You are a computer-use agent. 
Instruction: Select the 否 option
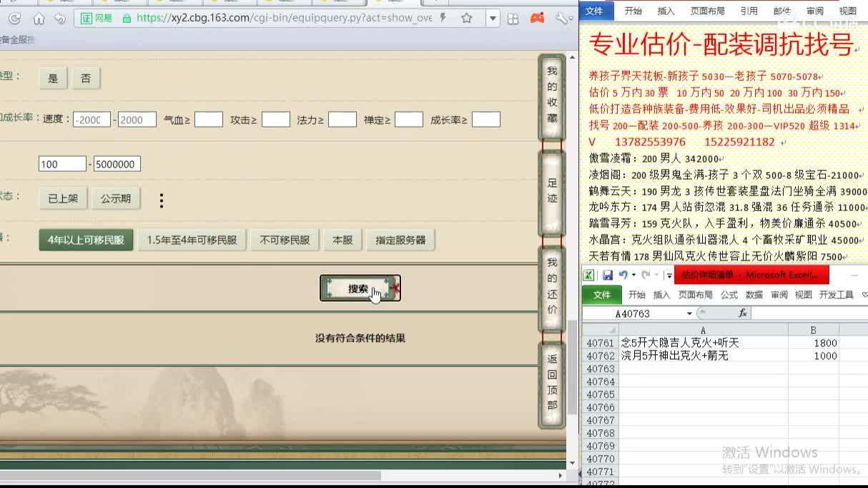click(86, 79)
